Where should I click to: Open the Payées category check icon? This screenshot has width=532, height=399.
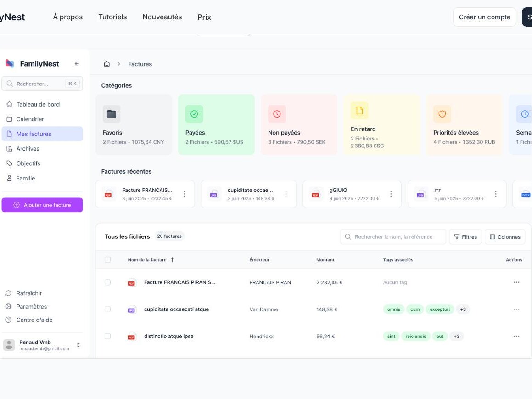click(194, 114)
